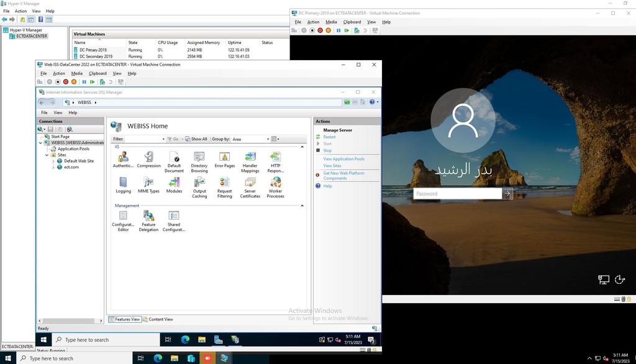Open Request Filtering feature

click(224, 188)
